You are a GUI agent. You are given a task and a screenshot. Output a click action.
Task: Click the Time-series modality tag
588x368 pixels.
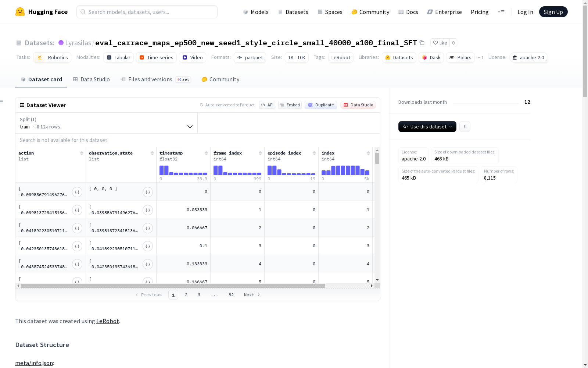click(x=156, y=57)
